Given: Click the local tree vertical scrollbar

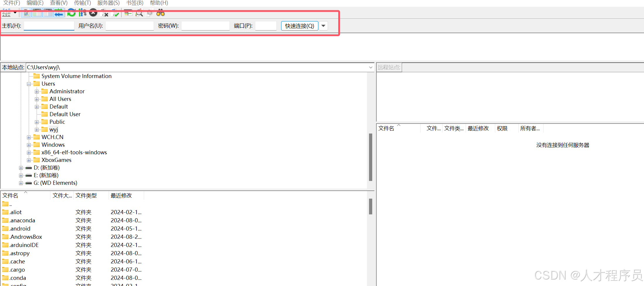Looking at the screenshot, I should click(370, 157).
